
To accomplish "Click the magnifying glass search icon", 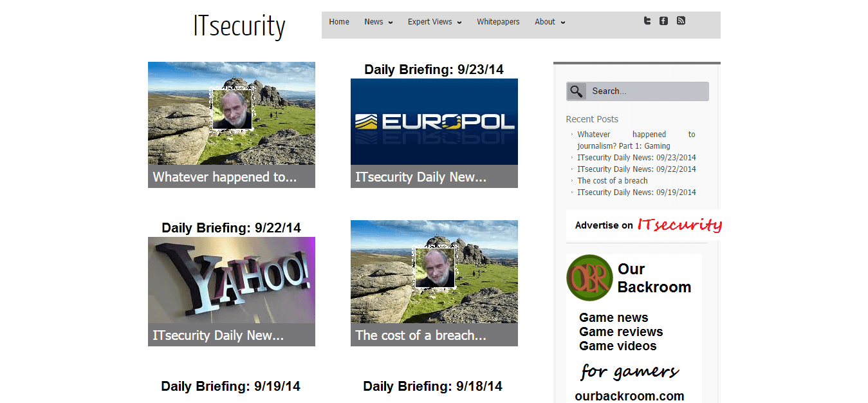I will pos(577,91).
